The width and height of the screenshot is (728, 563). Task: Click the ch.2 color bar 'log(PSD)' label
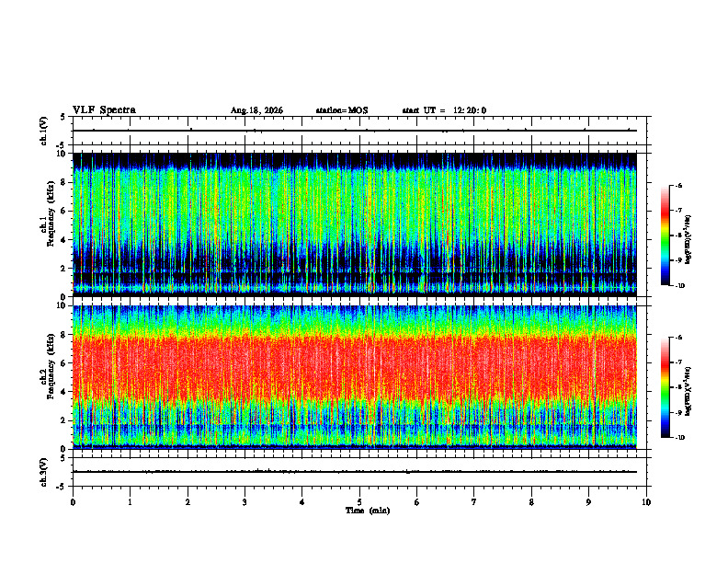[688, 392]
